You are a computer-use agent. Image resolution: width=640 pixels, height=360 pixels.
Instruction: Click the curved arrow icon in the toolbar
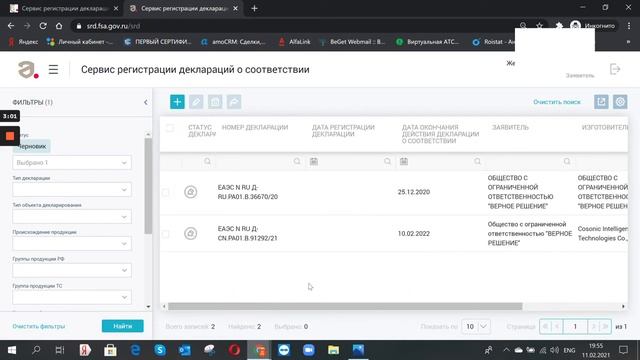(x=234, y=102)
